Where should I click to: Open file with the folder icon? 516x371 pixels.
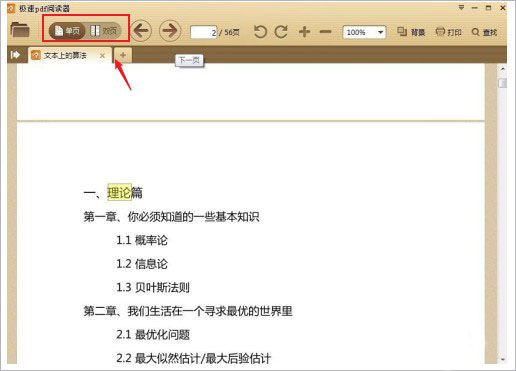click(x=20, y=30)
